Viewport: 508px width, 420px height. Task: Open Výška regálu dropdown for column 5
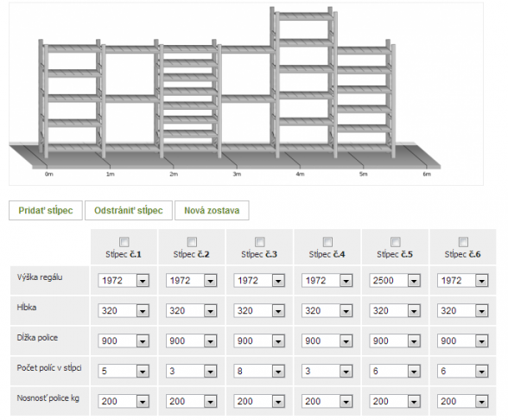coord(395,280)
